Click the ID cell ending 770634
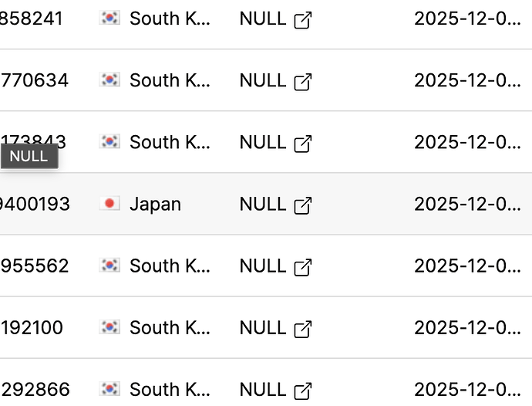The height and width of the screenshot is (406, 532). pyautogui.click(x=35, y=80)
